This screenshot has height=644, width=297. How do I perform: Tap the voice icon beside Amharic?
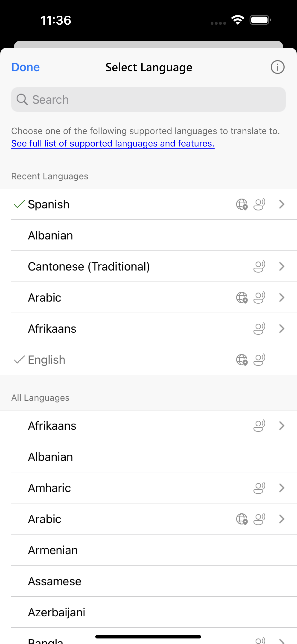(x=259, y=488)
